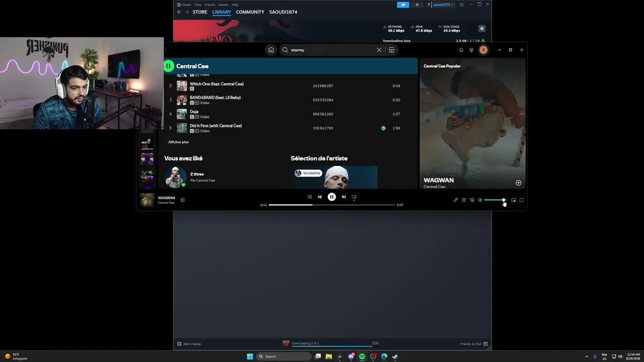The image size is (644, 362).
Task: Open the lyrics microphone icon
Action: pyautogui.click(x=456, y=200)
